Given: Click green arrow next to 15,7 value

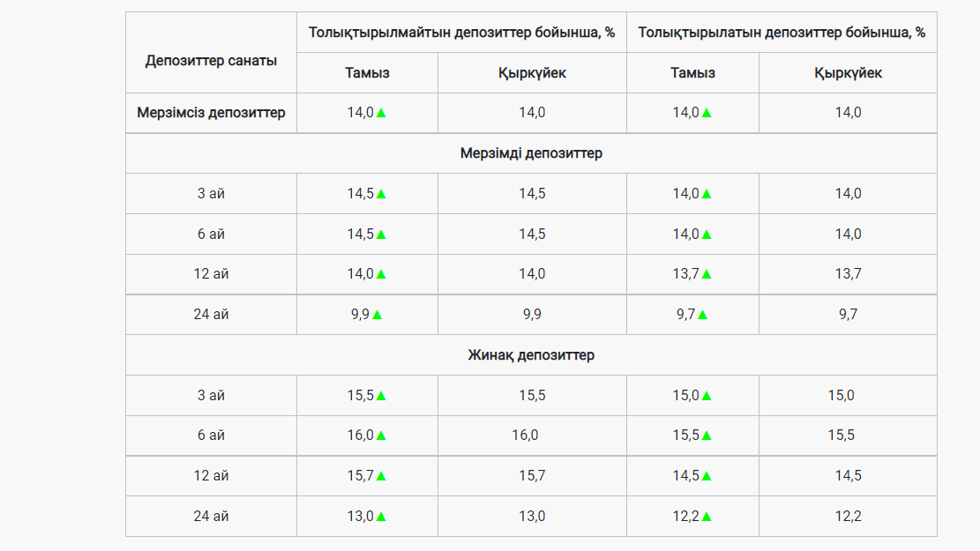Looking at the screenshot, I should pyautogui.click(x=381, y=476).
